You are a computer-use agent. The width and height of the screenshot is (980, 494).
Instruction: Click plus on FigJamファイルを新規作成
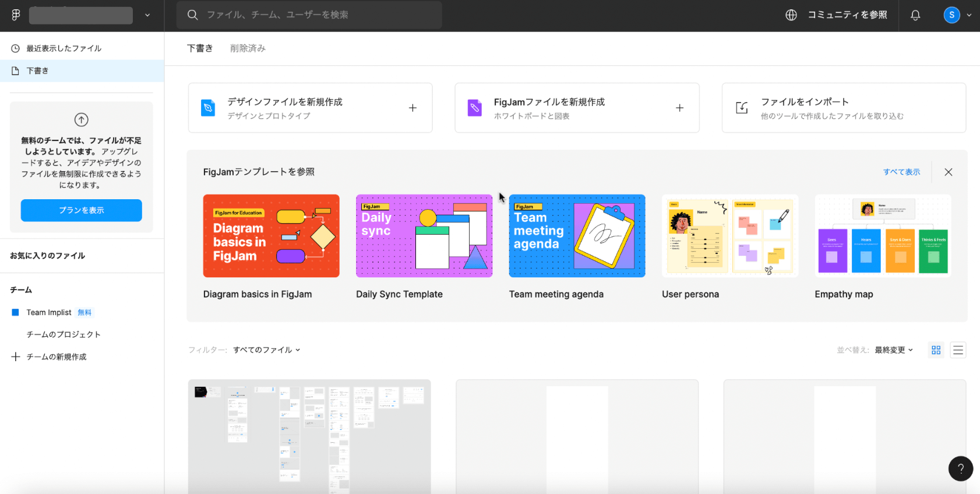point(679,108)
